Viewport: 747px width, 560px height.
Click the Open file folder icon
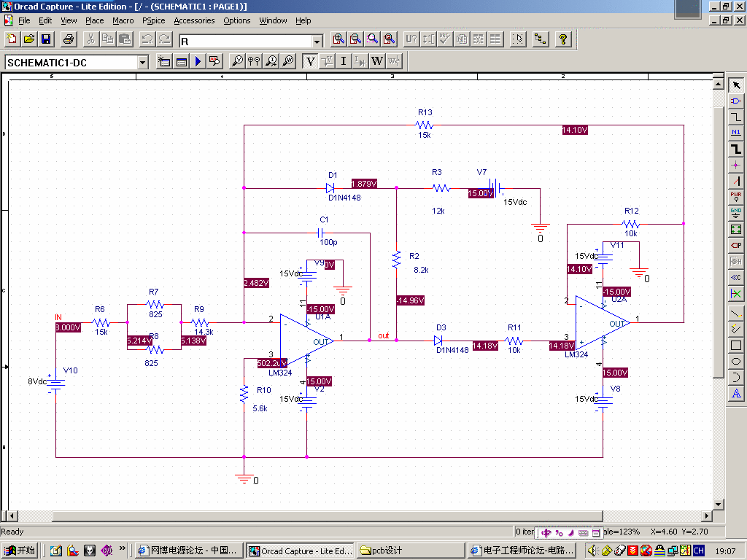pos(28,39)
